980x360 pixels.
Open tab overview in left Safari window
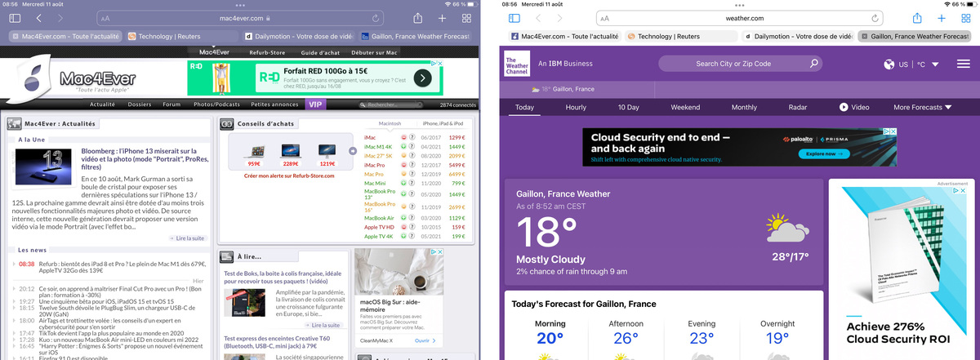(x=466, y=18)
